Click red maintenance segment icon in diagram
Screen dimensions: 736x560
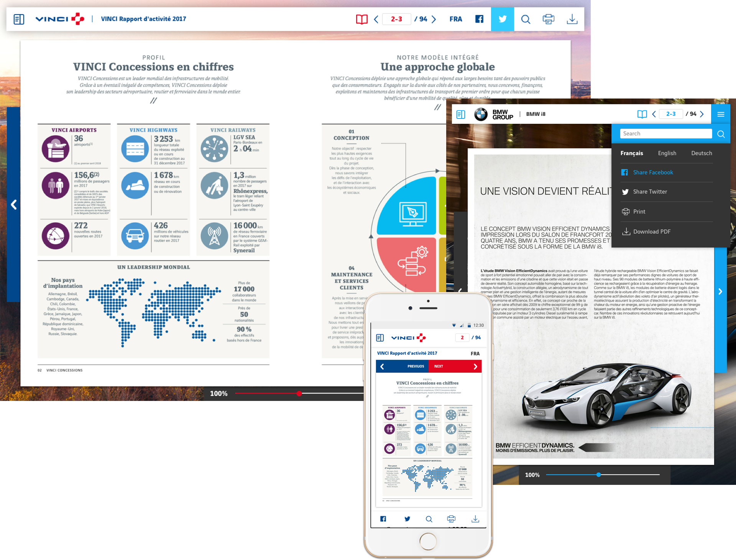pos(412,261)
